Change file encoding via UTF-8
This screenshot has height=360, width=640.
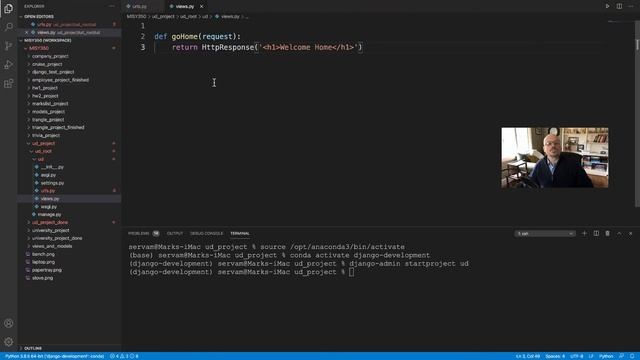576,356
